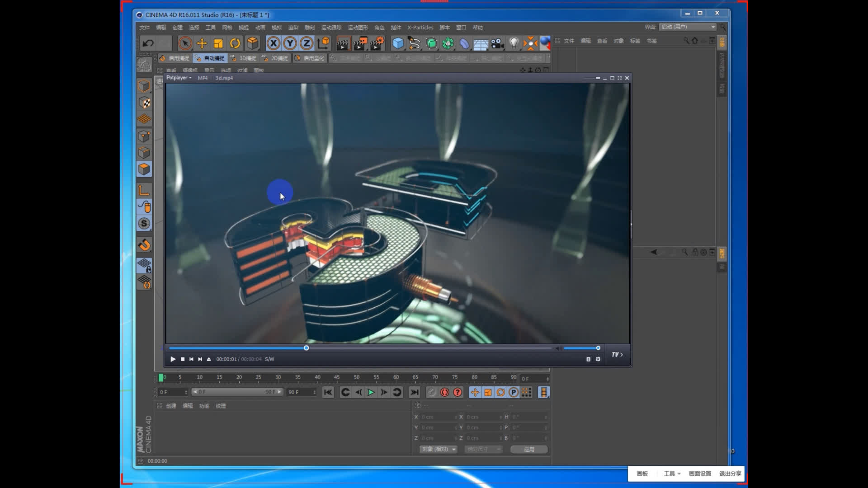Drag the video playback progress slider

pyautogui.click(x=306, y=347)
